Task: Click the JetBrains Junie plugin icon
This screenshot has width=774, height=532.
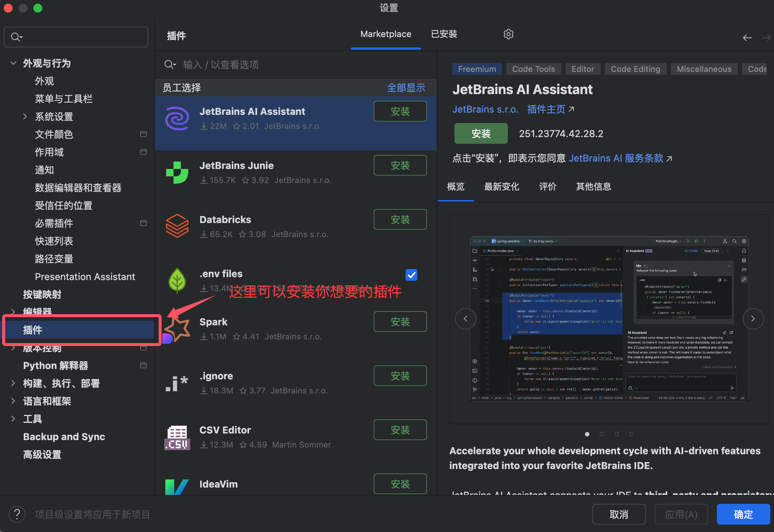Action: pos(177,173)
